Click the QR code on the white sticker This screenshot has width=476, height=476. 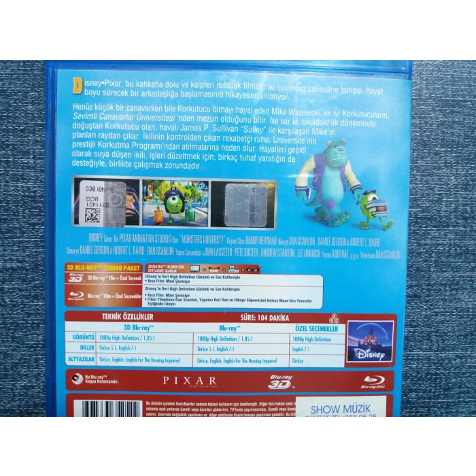coord(93,216)
